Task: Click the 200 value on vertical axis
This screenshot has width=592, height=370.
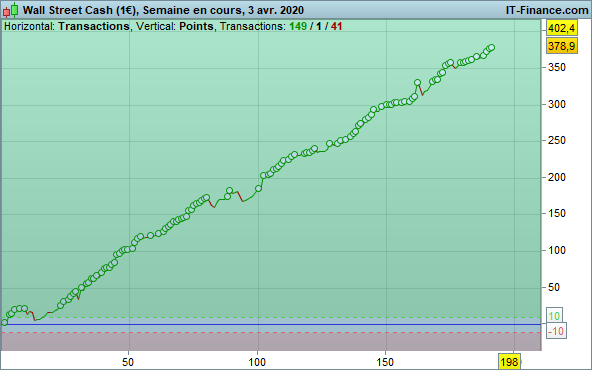Action: point(557,177)
